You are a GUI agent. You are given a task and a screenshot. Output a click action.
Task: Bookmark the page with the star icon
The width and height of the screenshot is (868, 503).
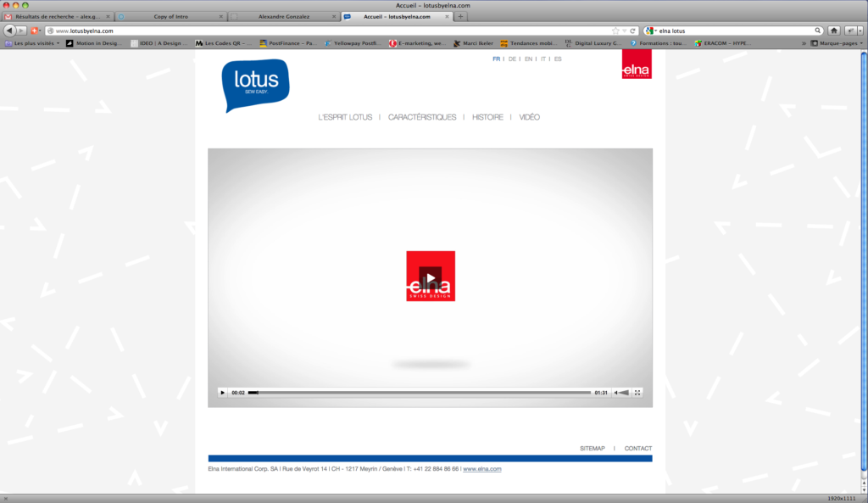click(x=615, y=31)
